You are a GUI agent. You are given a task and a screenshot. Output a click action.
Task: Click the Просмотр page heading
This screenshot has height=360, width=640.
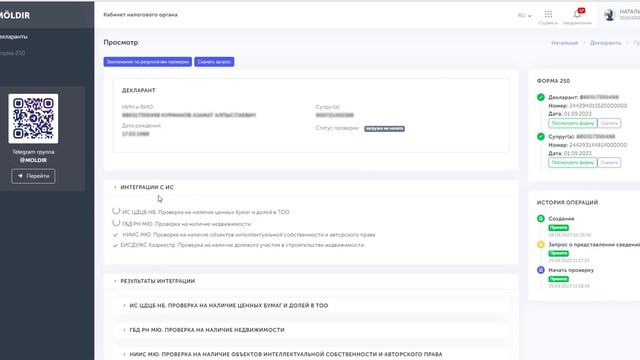pyautogui.click(x=121, y=42)
